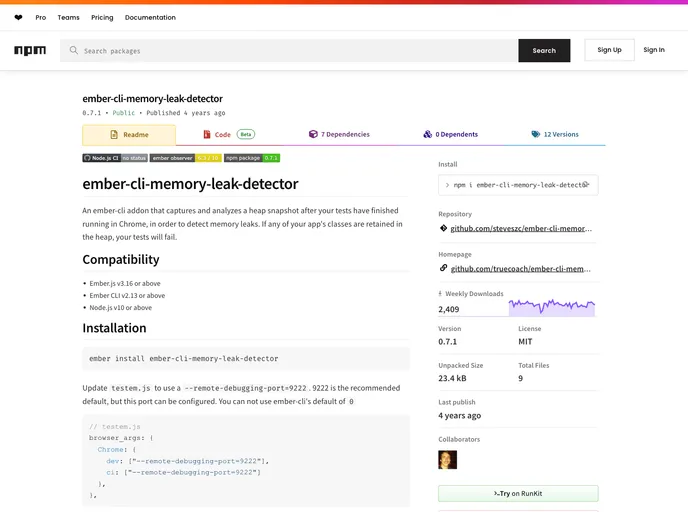Image resolution: width=688 pixels, height=512 pixels.
Task: Click the 2,409 weekly downloads value
Action: (x=448, y=309)
